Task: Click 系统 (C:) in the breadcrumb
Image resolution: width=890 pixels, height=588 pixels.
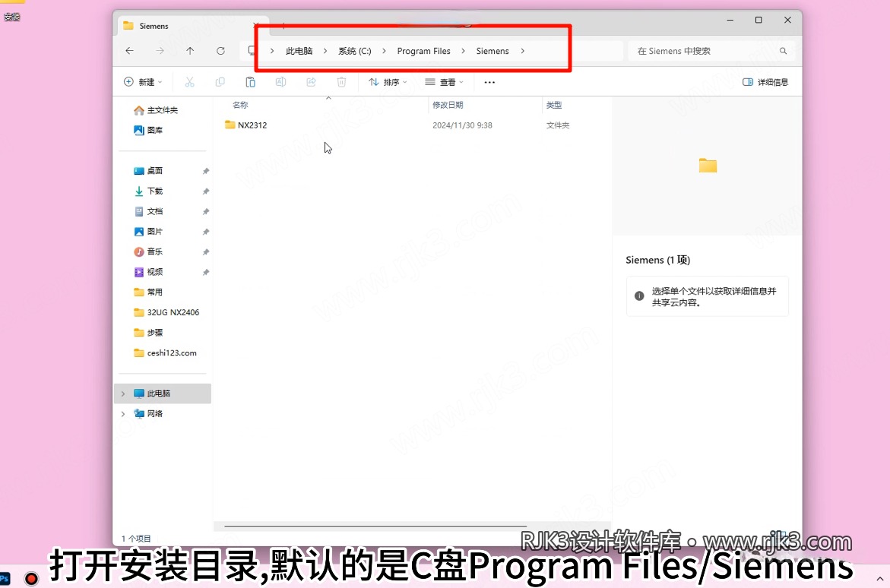Action: click(355, 51)
